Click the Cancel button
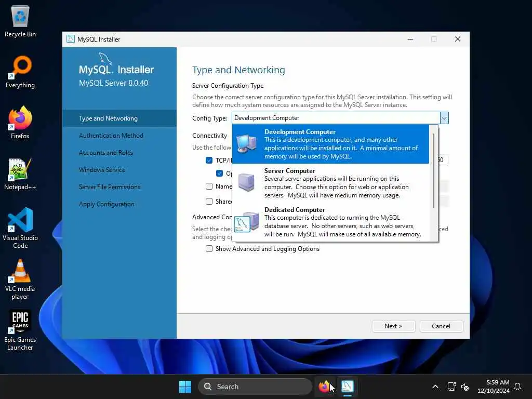 (x=441, y=326)
